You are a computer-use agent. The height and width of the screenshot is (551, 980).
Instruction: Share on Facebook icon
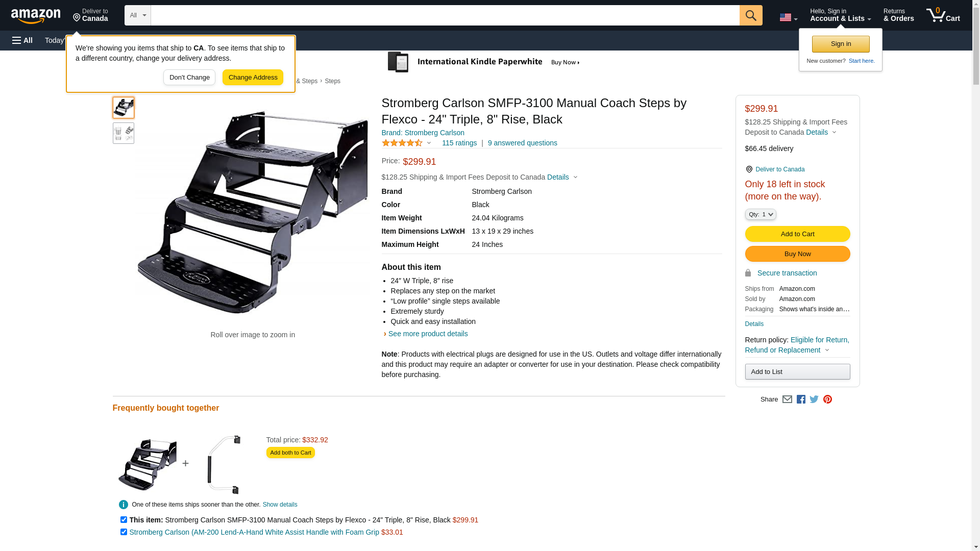point(801,399)
